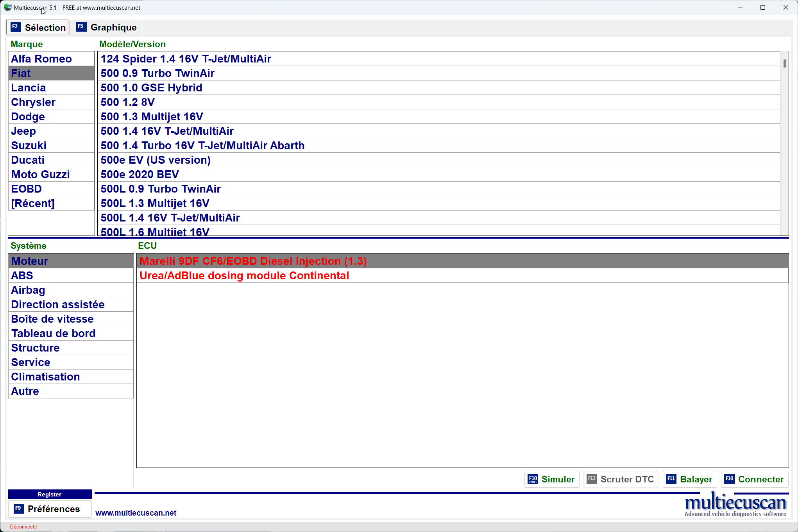Click the F2 key icon beside Sélection
798x532 pixels.
click(x=15, y=27)
